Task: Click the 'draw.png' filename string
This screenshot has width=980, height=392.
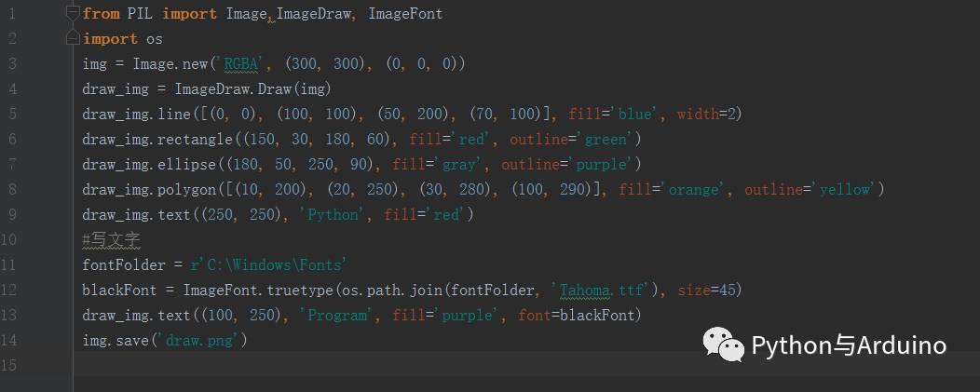Action: 205,341
